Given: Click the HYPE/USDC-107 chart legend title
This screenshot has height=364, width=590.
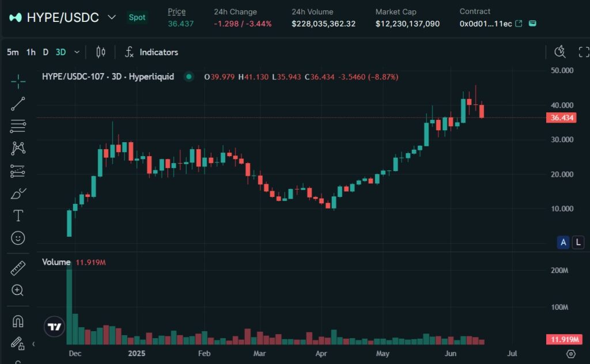Looking at the screenshot, I should [108, 77].
